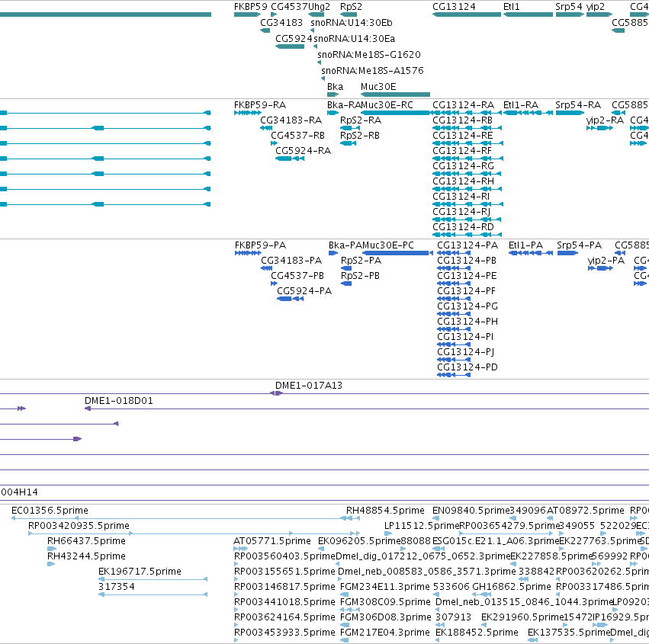Select the Muc30E-RC transcript label
The height and width of the screenshot is (644, 649).
(x=387, y=105)
